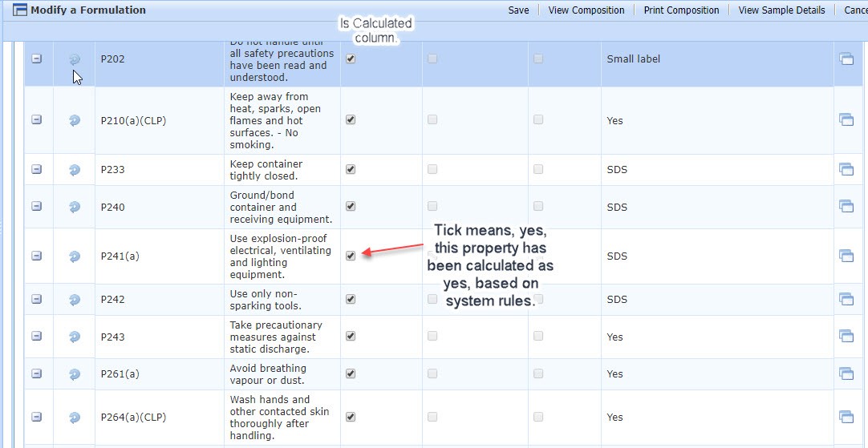Viewport: 868px width, 448px height.
Task: Click the 'Use only non-sparking tools.' description
Action: pyautogui.click(x=266, y=300)
